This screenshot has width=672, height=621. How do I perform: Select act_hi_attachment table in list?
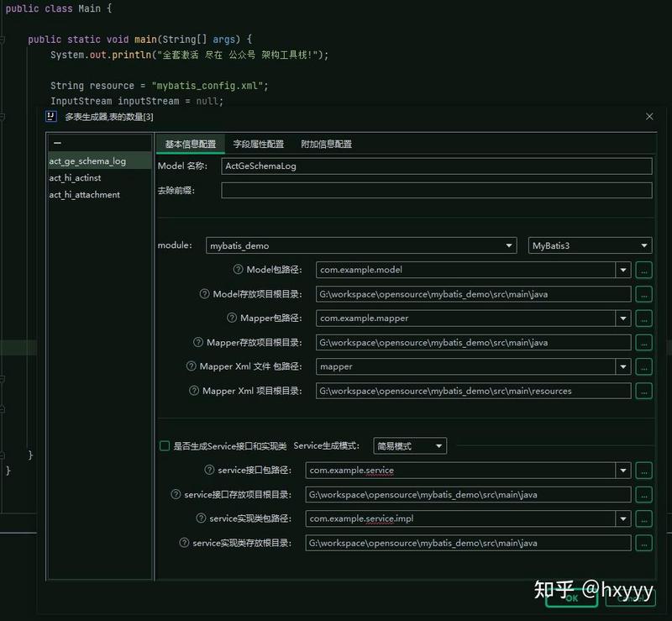pos(84,195)
